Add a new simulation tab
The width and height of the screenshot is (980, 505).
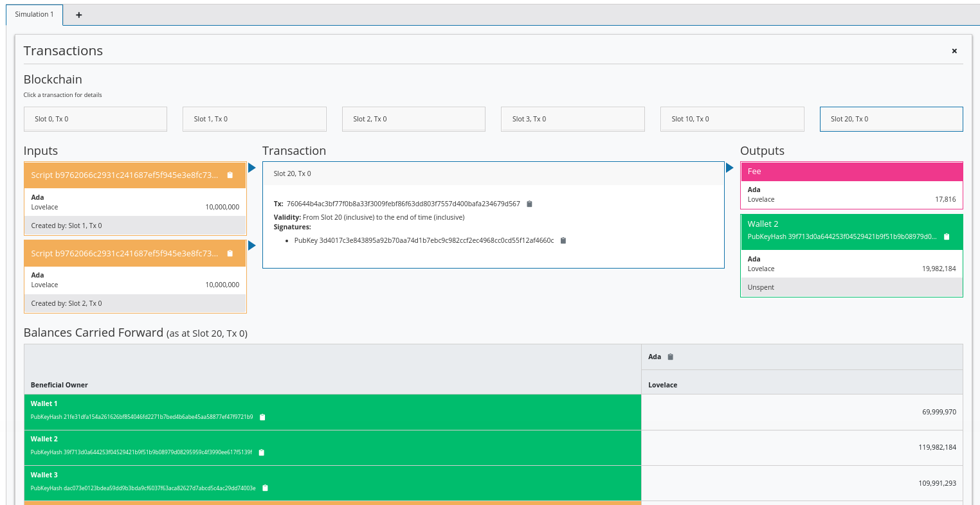click(x=79, y=15)
